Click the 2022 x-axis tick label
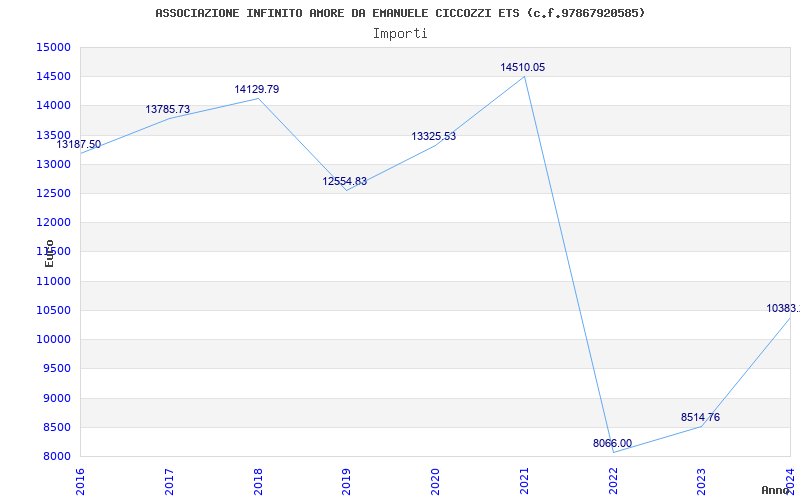 click(x=613, y=482)
